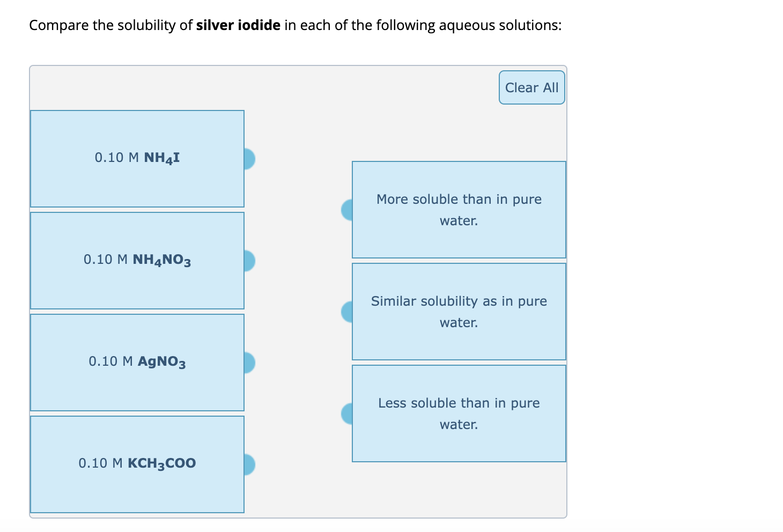Select the 0.10 M AgNO3 solution card
The image size is (783, 532).
coord(137,363)
